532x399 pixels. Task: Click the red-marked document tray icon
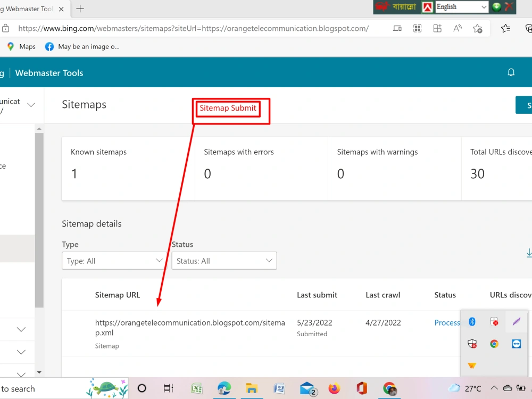494,321
